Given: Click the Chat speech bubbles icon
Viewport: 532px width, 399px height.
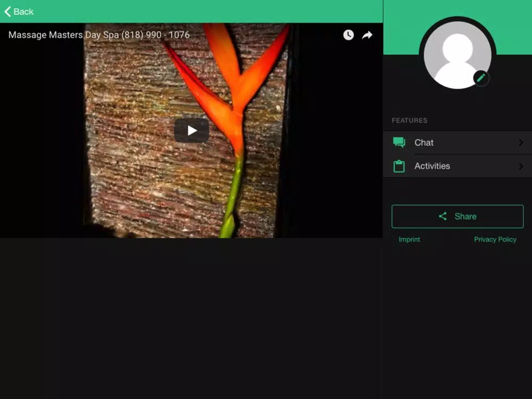Looking at the screenshot, I should pos(399,143).
